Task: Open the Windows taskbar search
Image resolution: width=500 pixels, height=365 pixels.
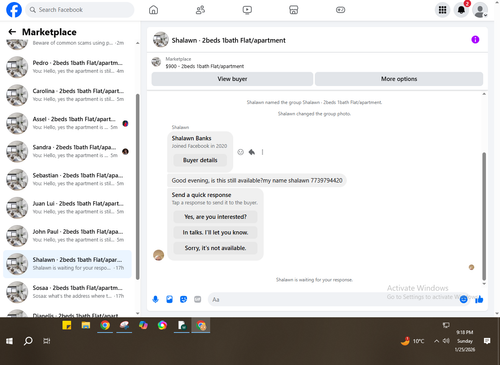Action: point(28,341)
